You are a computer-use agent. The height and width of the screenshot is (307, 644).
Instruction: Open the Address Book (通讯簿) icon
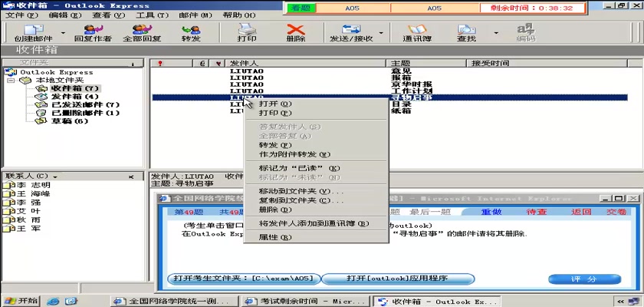click(417, 33)
